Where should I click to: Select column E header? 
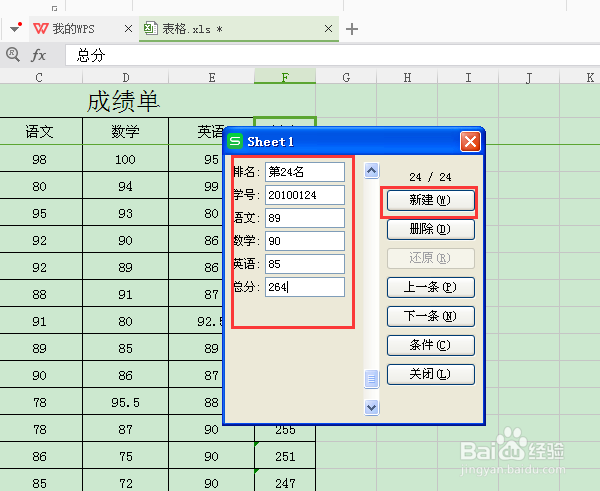tap(212, 78)
